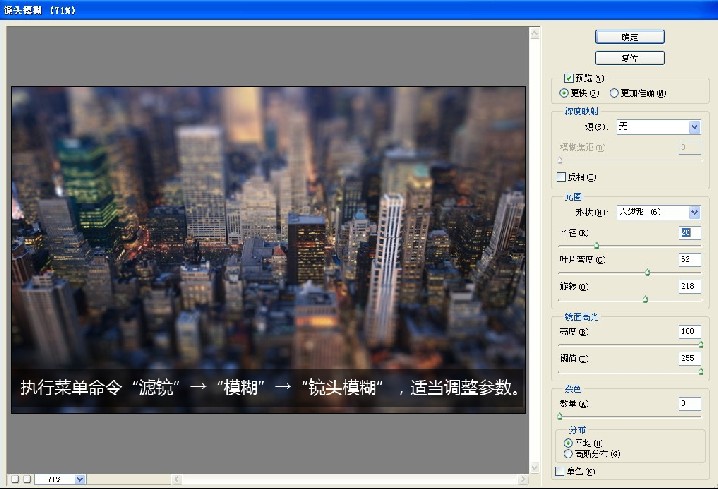Select the 高斯分布 (Gaussian) distribution option

coord(569,453)
